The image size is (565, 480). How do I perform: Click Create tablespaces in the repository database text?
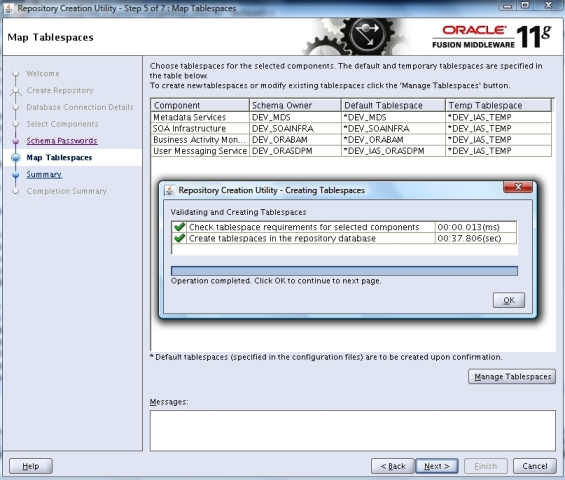pyautogui.click(x=282, y=238)
